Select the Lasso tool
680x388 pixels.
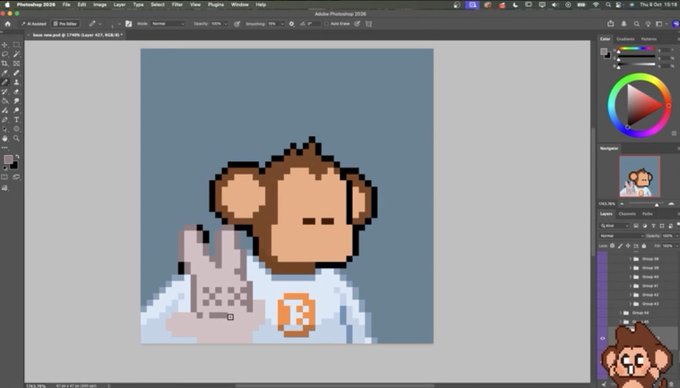coord(5,54)
